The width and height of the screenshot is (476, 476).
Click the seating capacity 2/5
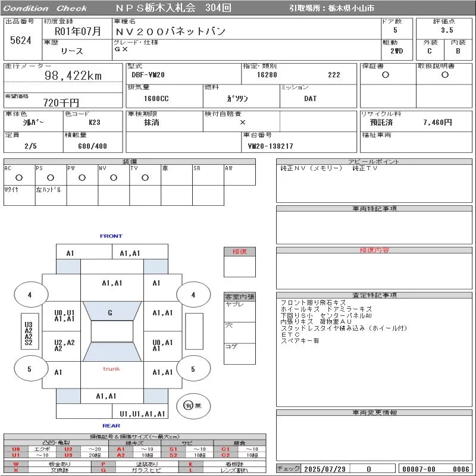coord(31,146)
